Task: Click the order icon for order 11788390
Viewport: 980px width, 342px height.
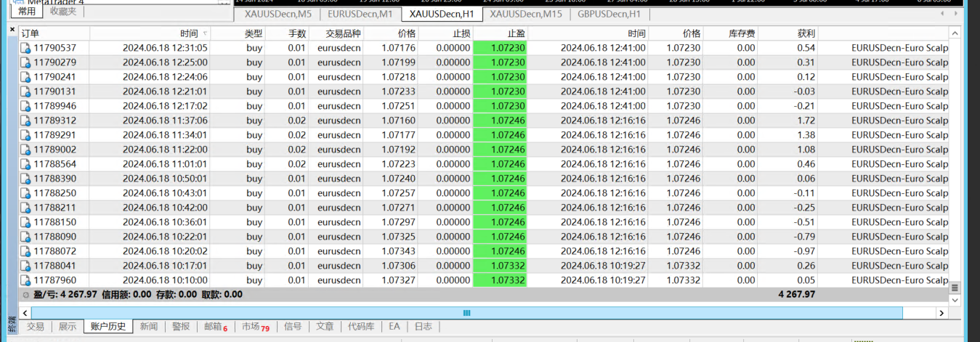Action: pos(25,179)
